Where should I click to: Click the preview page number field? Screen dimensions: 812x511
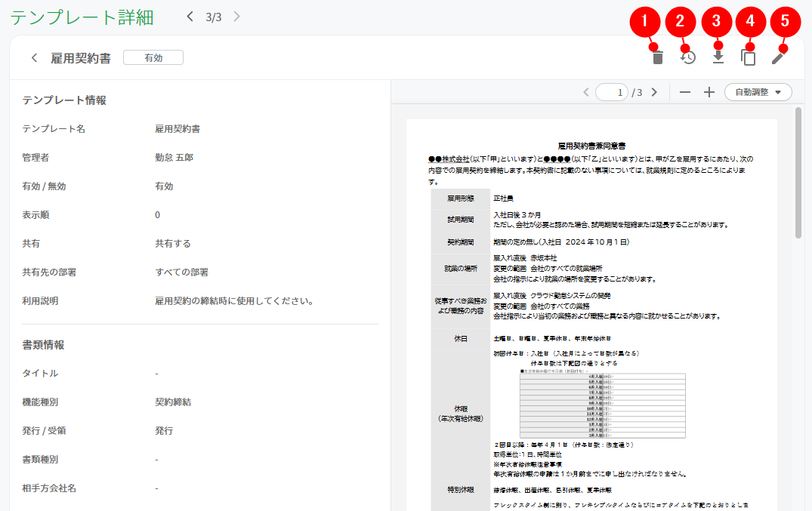pyautogui.click(x=612, y=92)
